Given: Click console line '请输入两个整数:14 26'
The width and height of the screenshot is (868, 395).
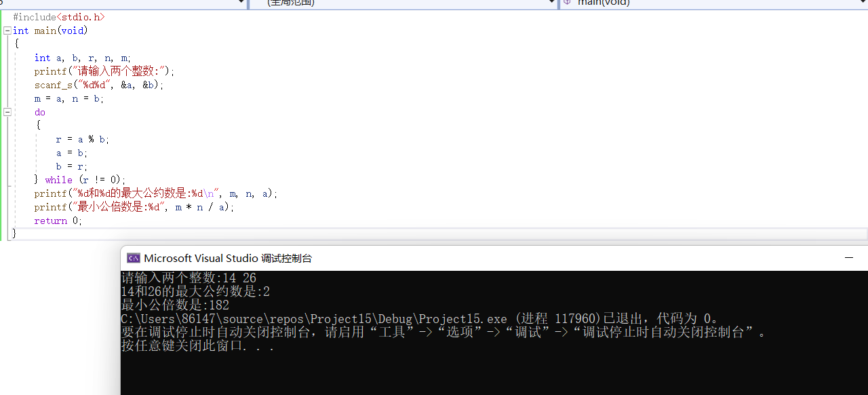Looking at the screenshot, I should [189, 278].
